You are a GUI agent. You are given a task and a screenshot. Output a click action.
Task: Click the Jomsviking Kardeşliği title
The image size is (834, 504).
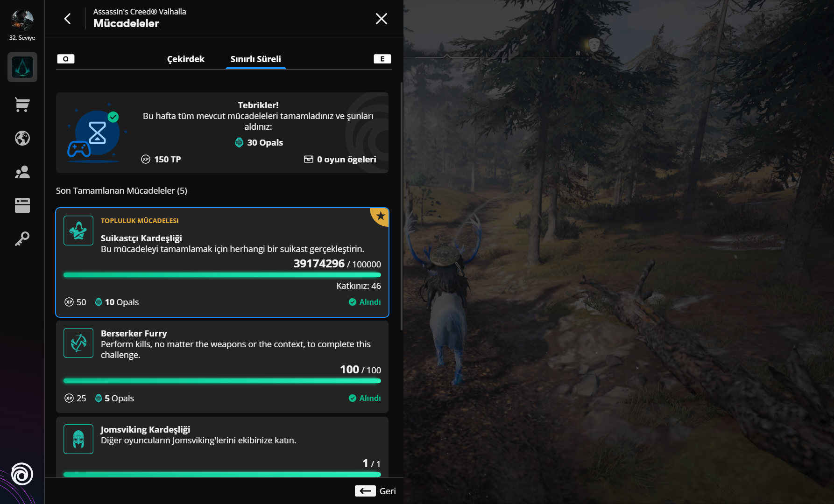click(145, 429)
